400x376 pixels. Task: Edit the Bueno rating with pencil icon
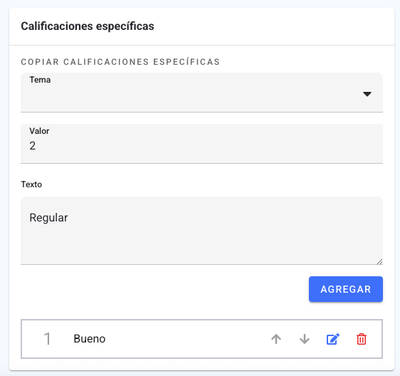[x=333, y=339]
